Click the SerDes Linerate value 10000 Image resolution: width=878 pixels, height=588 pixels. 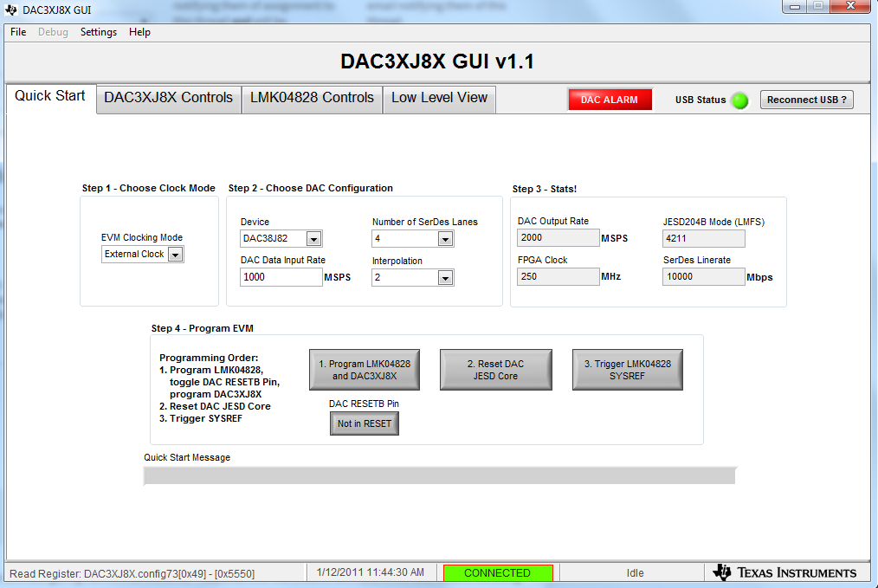click(703, 276)
